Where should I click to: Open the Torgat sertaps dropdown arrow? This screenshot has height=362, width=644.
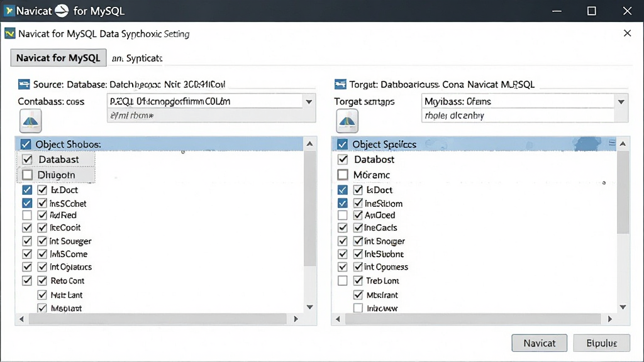pyautogui.click(x=621, y=101)
